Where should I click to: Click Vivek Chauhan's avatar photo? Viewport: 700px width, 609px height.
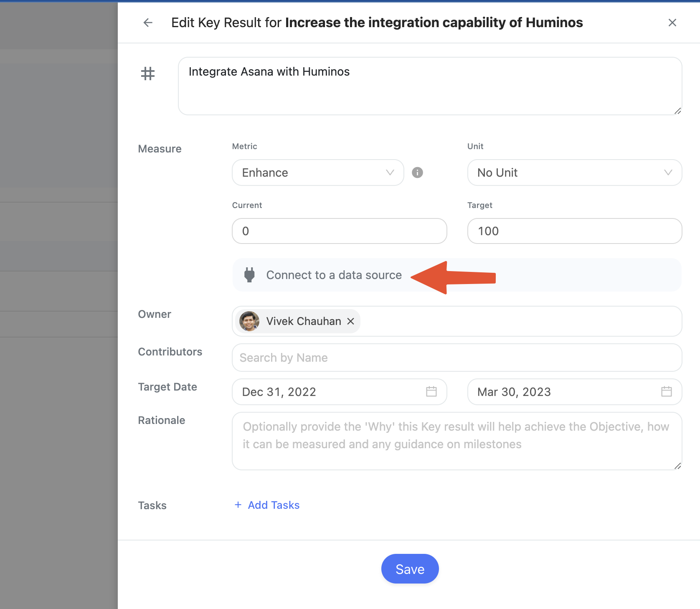[249, 321]
